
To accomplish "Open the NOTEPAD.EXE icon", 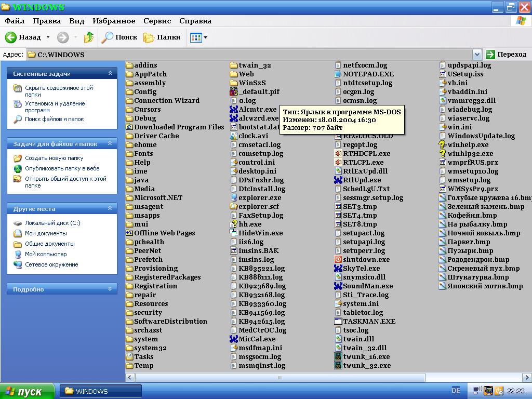I will tap(338, 74).
